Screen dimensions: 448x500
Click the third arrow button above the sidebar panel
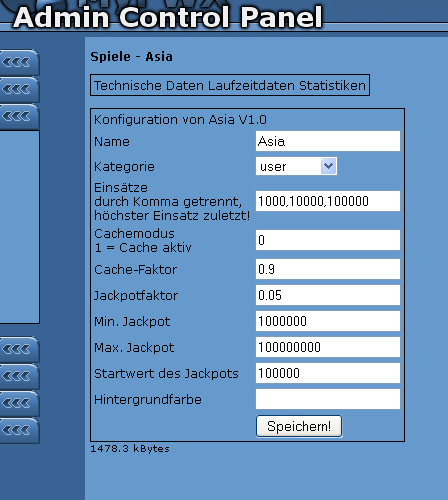19,116
